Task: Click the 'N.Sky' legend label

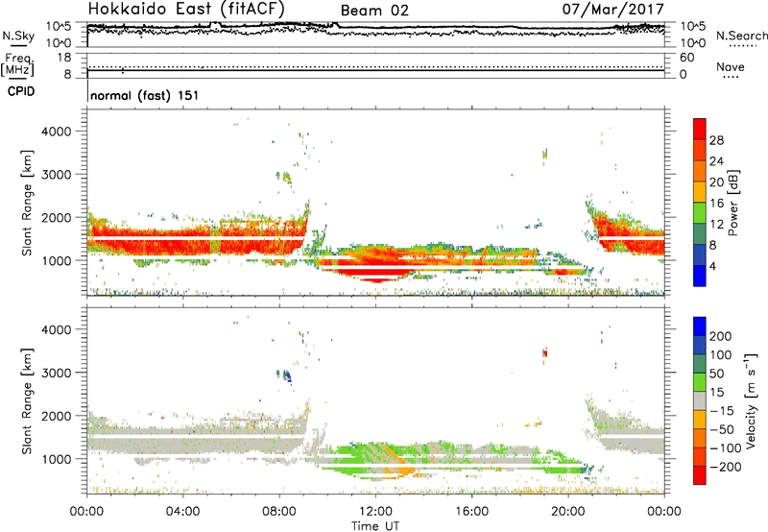Action: (x=18, y=36)
